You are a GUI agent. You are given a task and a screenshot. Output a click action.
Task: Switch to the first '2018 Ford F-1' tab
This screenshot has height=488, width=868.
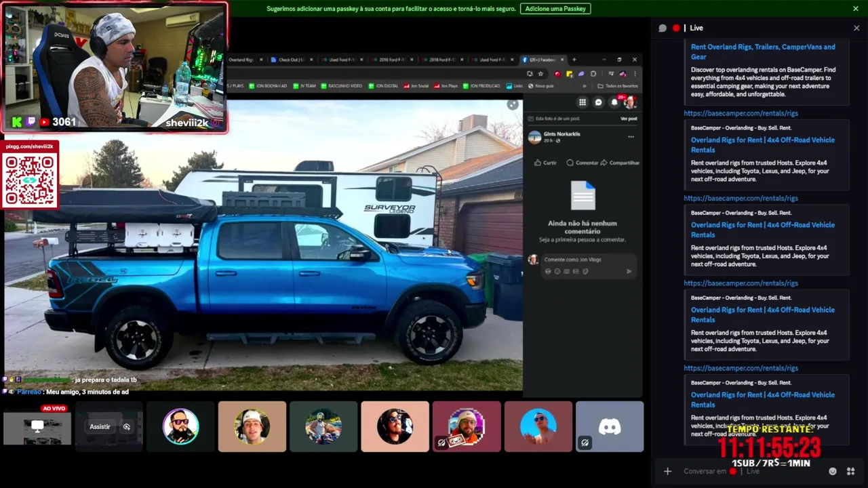pyautogui.click(x=392, y=60)
